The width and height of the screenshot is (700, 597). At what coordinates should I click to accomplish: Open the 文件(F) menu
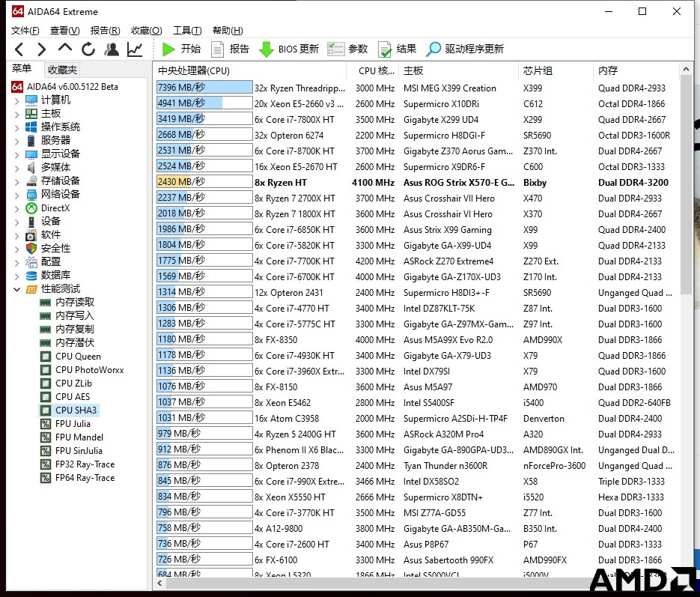[x=25, y=31]
